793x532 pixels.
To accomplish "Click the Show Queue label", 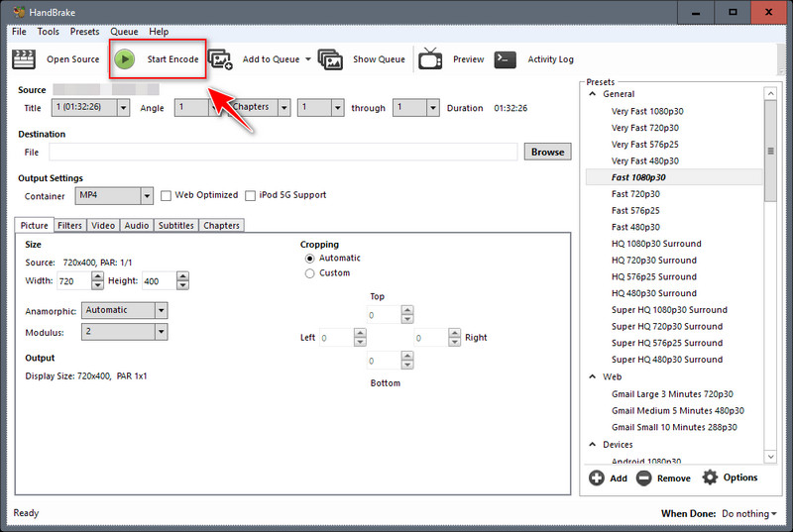I will click(379, 59).
